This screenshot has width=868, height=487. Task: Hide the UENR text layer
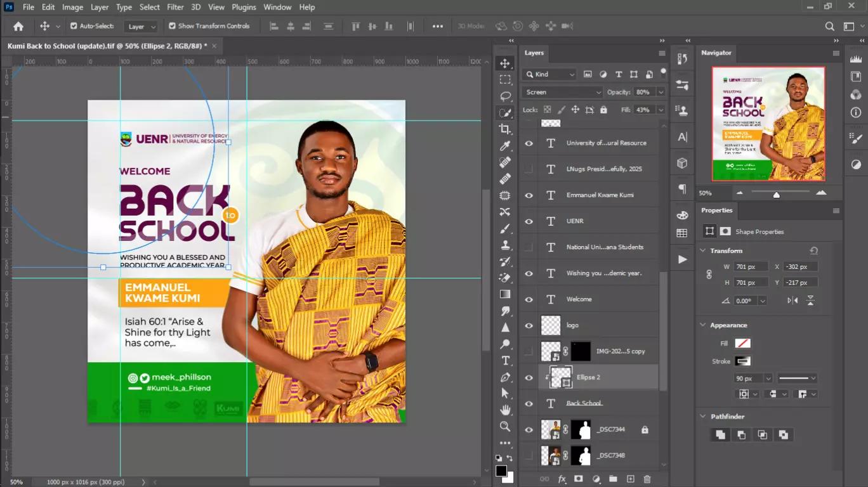tap(529, 221)
